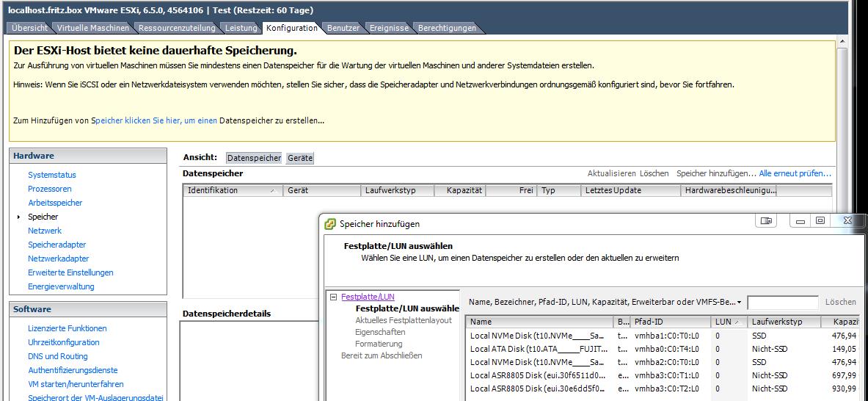
Task: Select Festplatte/LUN auswählen wizard step
Action: (407, 308)
